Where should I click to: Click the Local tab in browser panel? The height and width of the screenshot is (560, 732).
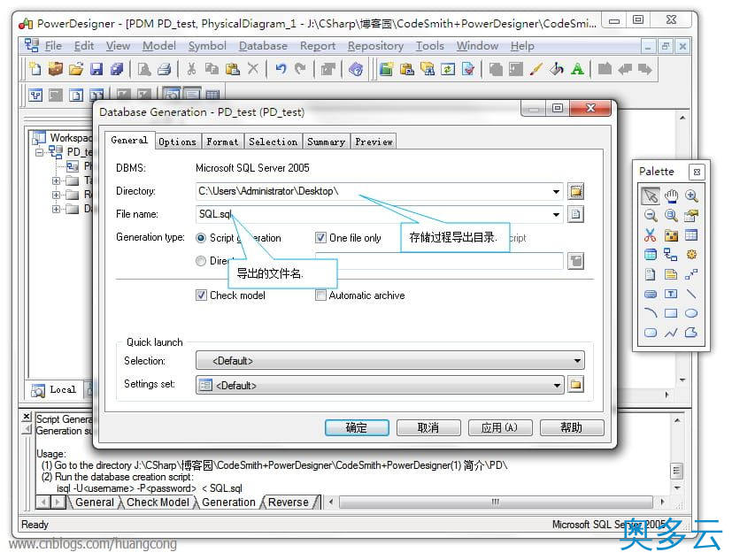(x=55, y=389)
